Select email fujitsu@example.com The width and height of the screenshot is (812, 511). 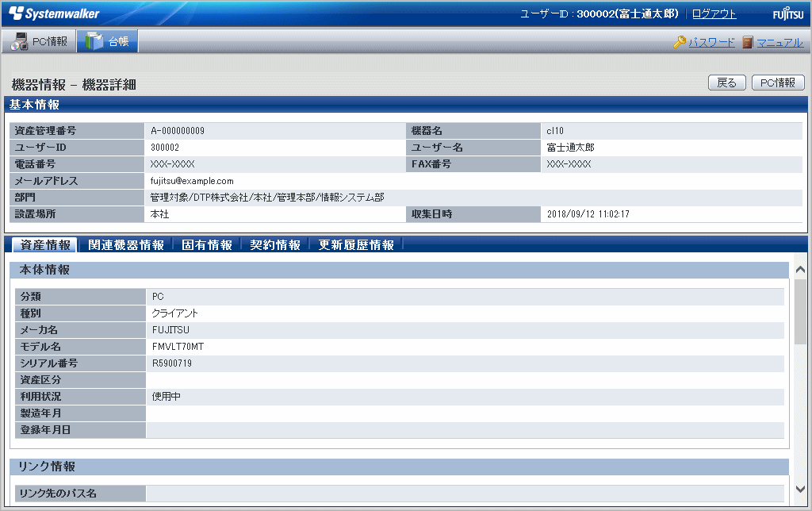(x=192, y=181)
